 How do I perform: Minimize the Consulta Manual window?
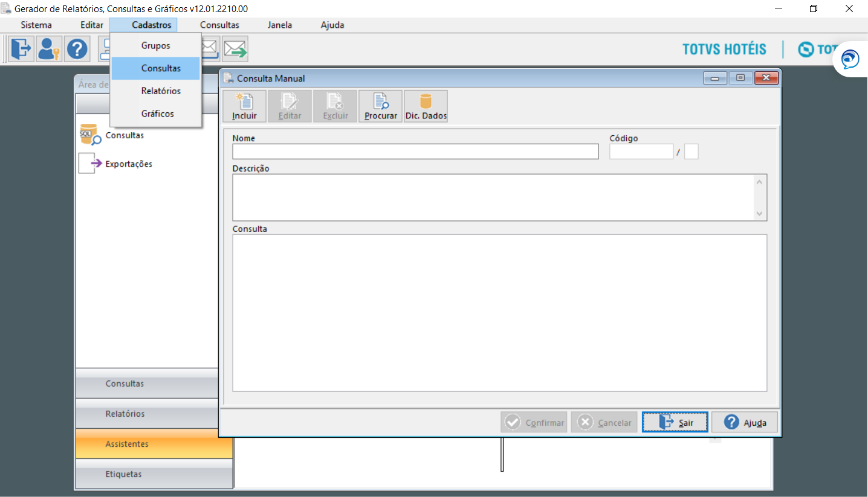click(x=714, y=78)
